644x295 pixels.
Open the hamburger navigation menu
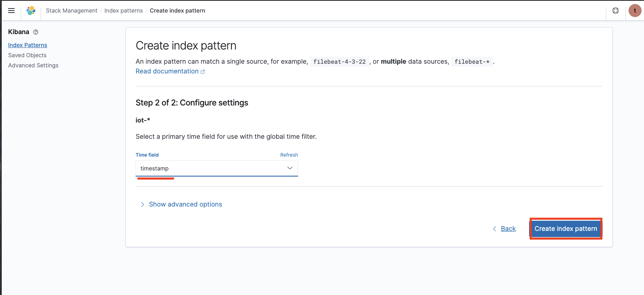pyautogui.click(x=11, y=11)
